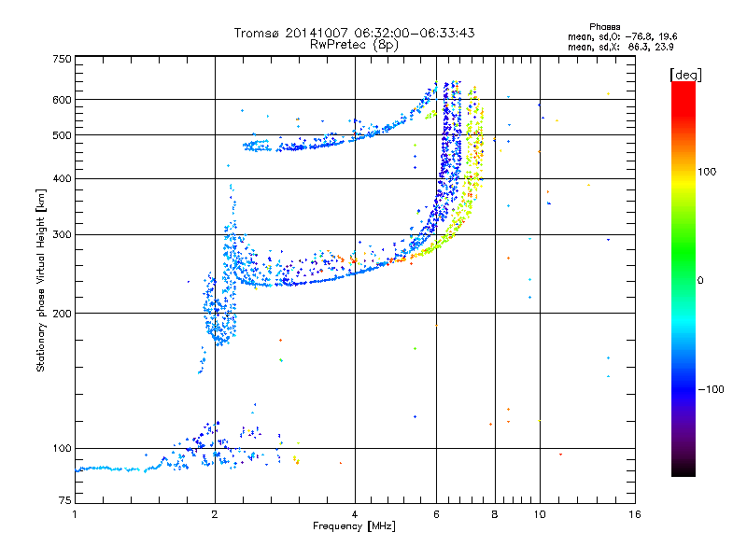Click the x-axis "1" tick label
Image resolution: width=747 pixels, height=560 pixels.
point(75,514)
